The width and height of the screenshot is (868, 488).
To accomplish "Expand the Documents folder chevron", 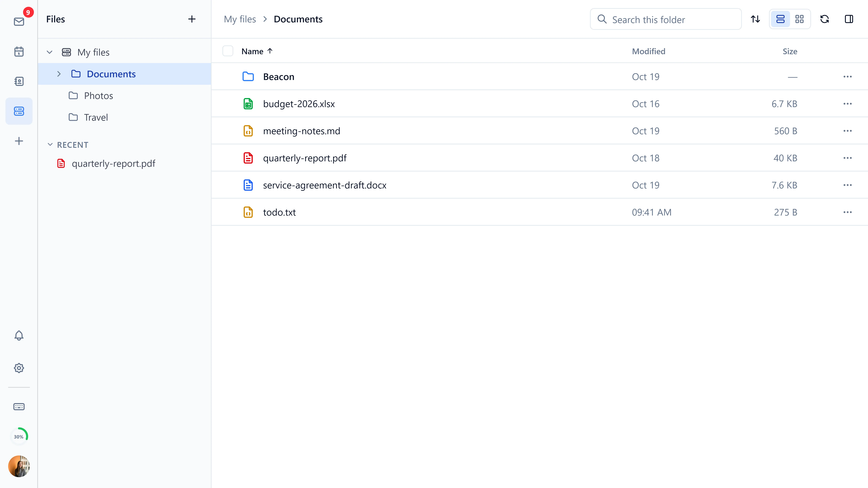I will [x=59, y=74].
